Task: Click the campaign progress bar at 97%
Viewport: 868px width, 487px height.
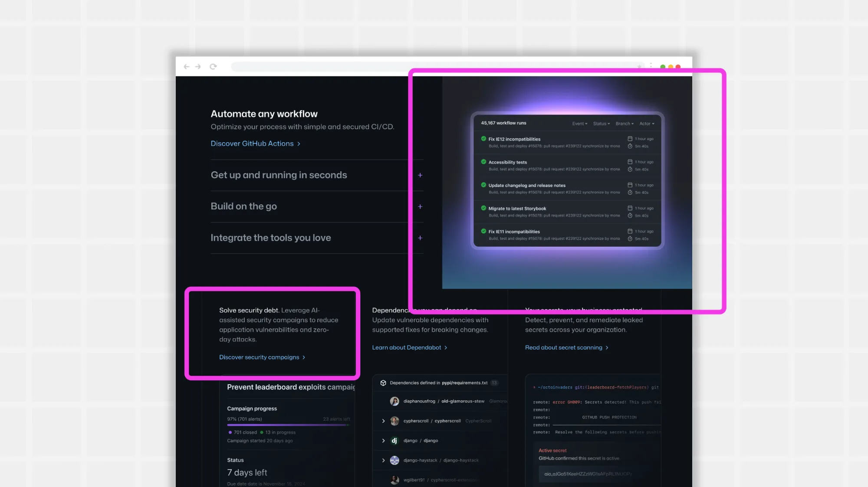Action: tap(288, 425)
